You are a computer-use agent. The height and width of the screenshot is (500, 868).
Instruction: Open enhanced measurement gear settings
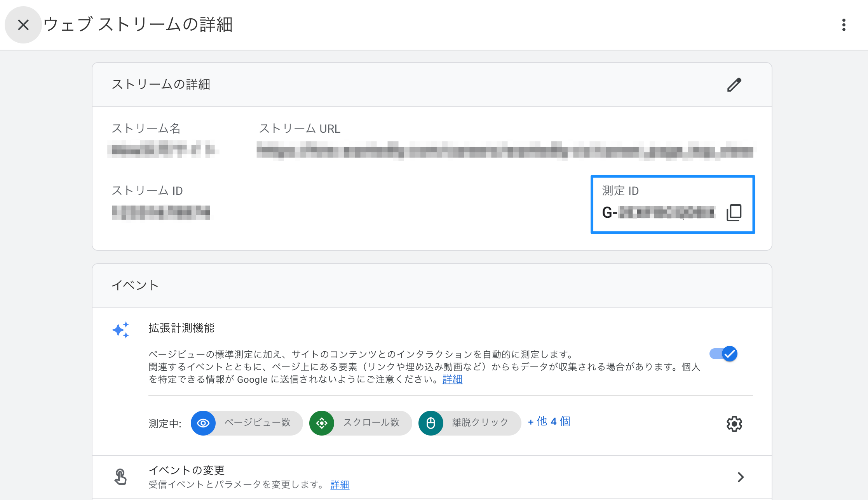point(734,424)
